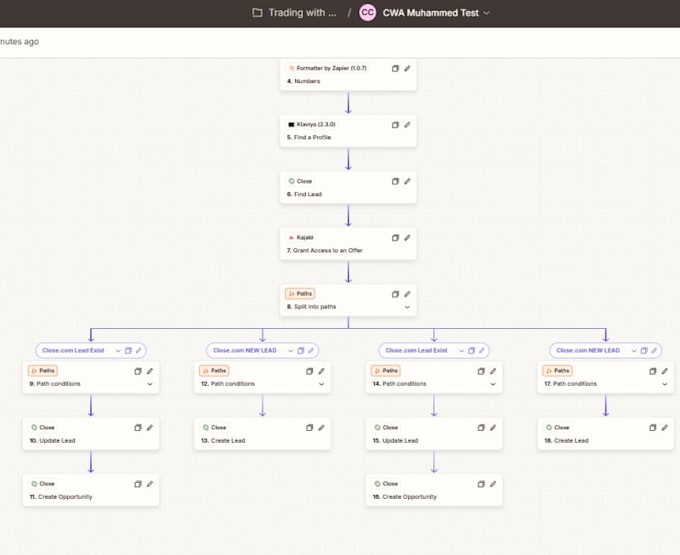
Task: Open CWA Muhammed Test zap name dropdown
Action: click(487, 13)
